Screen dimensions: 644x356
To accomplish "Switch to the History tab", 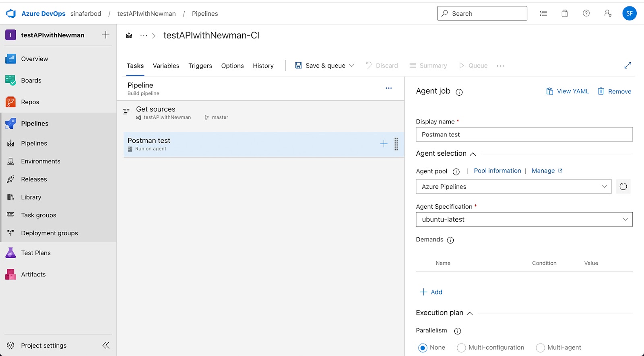I will point(263,66).
